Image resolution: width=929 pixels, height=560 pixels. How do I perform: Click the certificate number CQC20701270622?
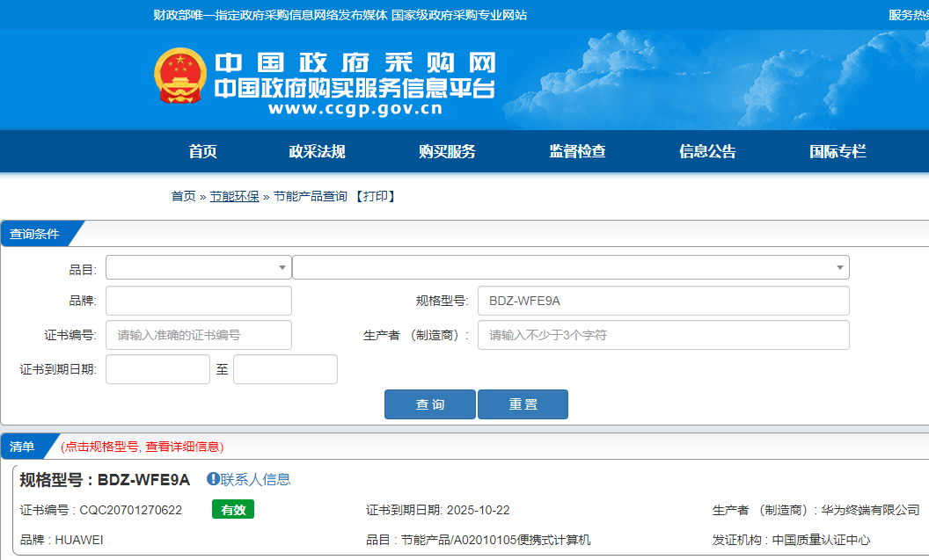tap(131, 510)
